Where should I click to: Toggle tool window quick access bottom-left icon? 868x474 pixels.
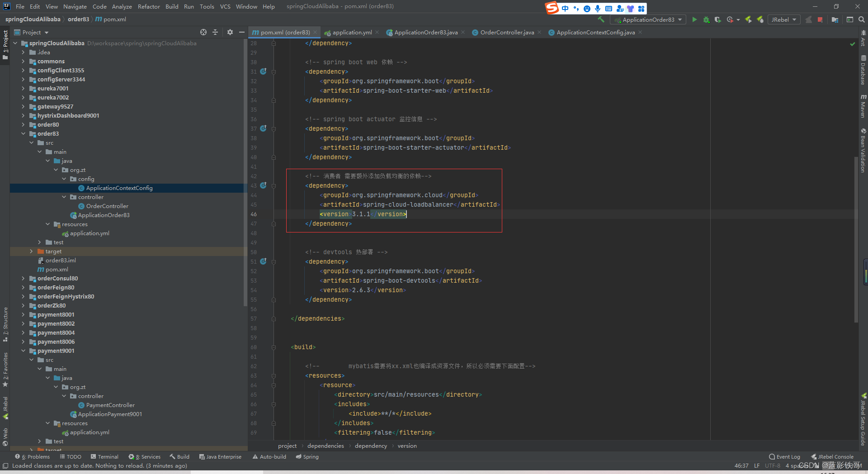[5, 466]
